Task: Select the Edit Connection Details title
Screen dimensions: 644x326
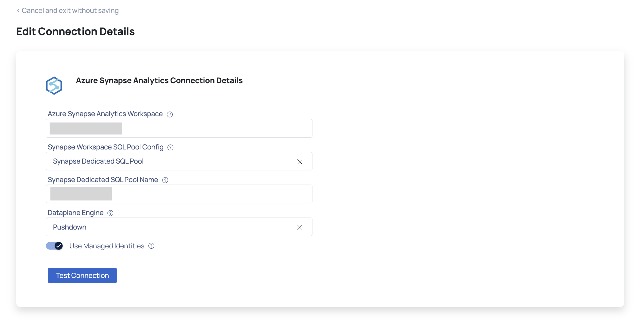Action: click(x=75, y=31)
